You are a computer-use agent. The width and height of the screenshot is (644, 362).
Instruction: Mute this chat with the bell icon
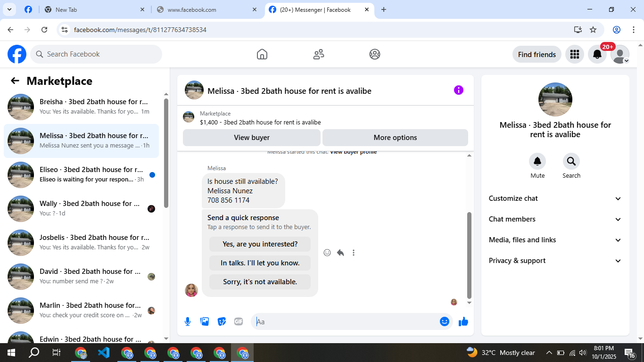(x=537, y=162)
